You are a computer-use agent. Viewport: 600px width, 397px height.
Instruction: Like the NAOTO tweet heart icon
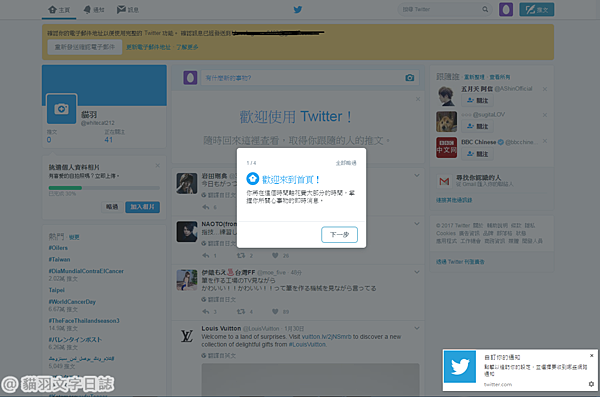(275, 255)
